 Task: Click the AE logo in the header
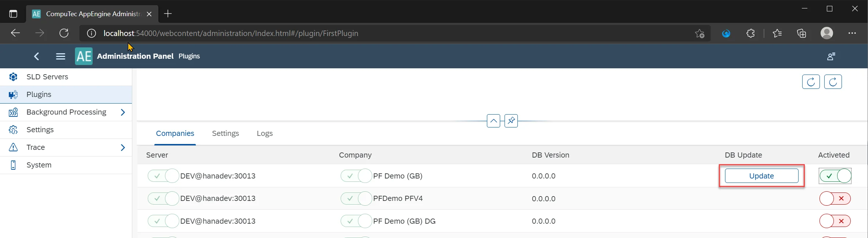coord(84,56)
